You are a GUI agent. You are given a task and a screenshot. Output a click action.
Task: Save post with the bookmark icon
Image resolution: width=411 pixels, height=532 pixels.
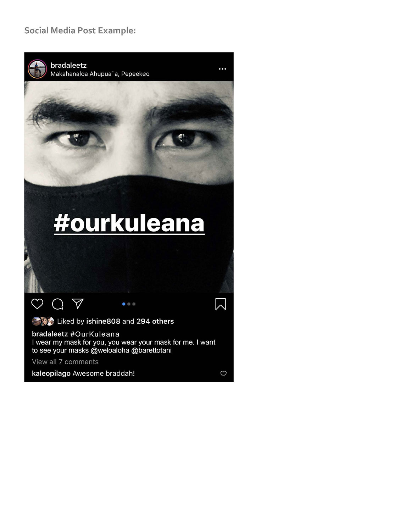coord(221,304)
